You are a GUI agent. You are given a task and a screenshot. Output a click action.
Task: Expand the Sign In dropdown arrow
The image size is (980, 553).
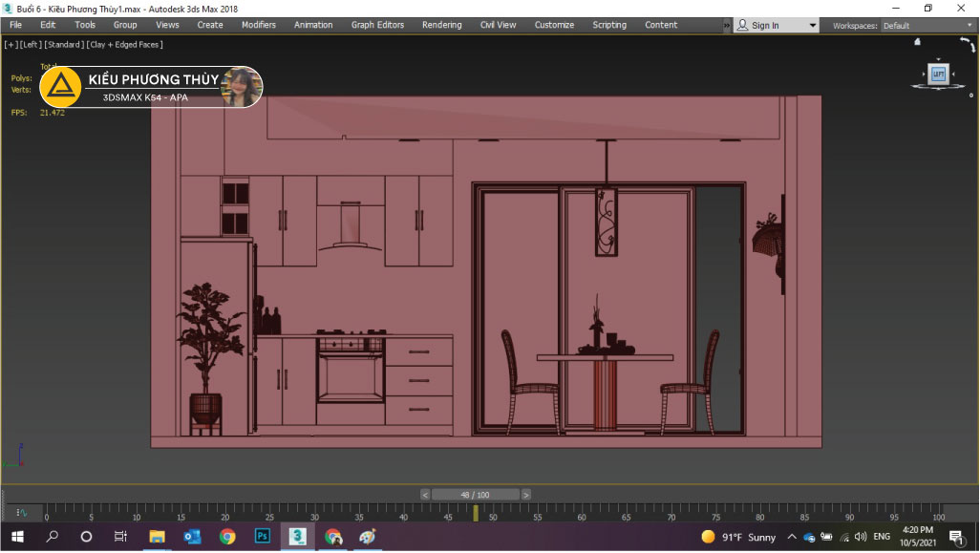(x=813, y=26)
